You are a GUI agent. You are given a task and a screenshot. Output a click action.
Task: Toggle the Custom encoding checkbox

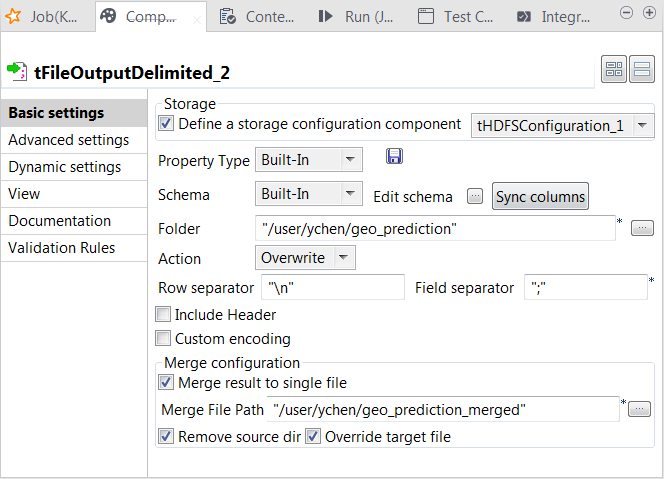tap(164, 339)
